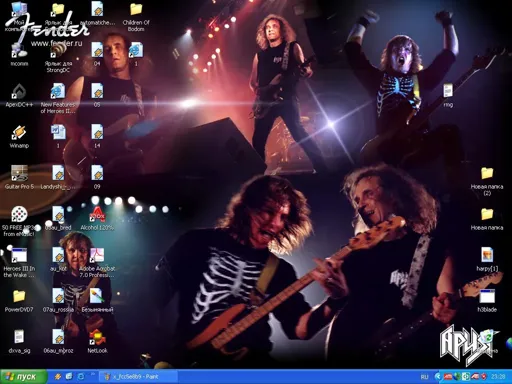Switch to the Paint taskbar button
This screenshot has width=512, height=384.
point(139,377)
